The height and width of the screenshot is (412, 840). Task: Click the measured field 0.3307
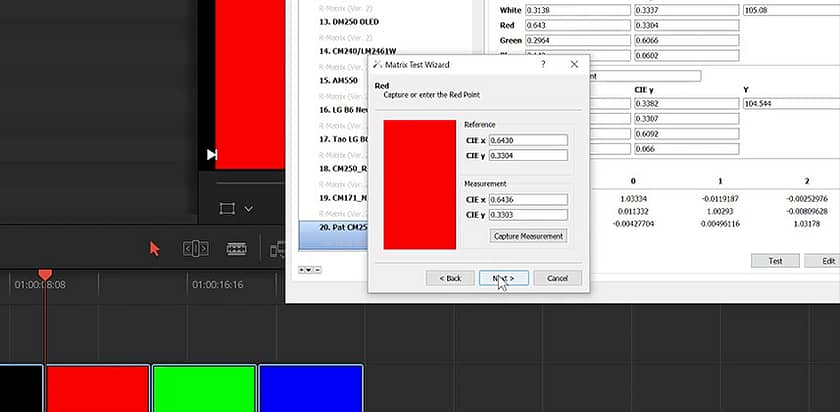pos(687,118)
